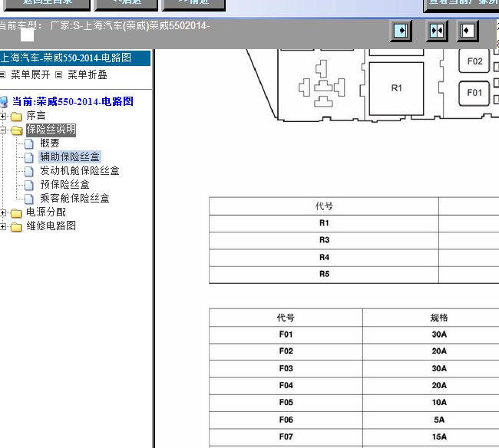Image resolution: width=499 pixels, height=448 pixels.
Task: Open the 预保险丝盒 page
Action: pyautogui.click(x=65, y=184)
